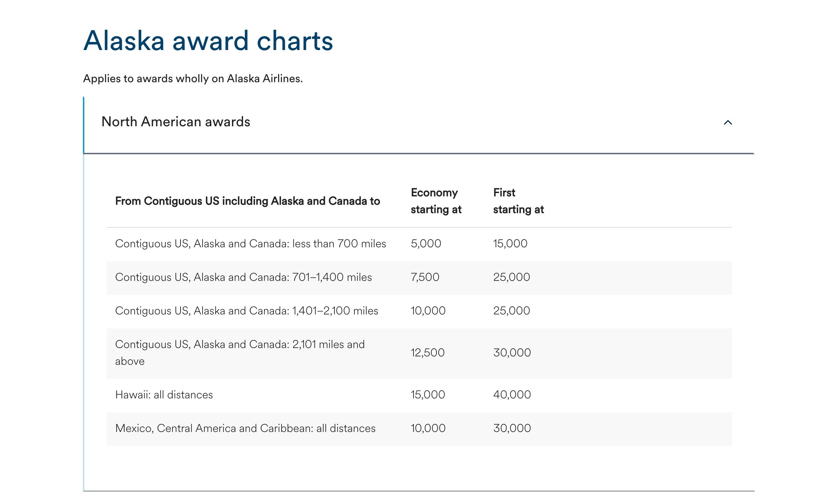This screenshot has width=820, height=504.
Task: Collapse the North American awards chevron
Action: [x=728, y=122]
